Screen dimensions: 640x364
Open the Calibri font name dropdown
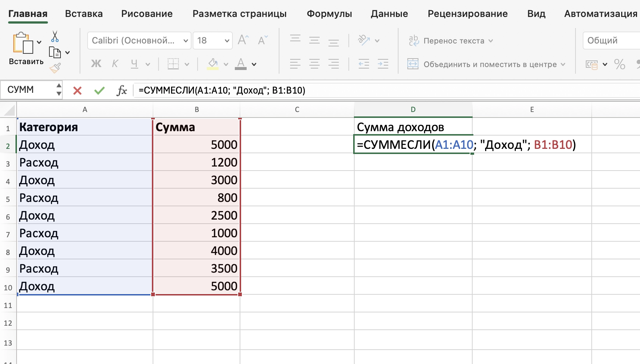pos(186,41)
